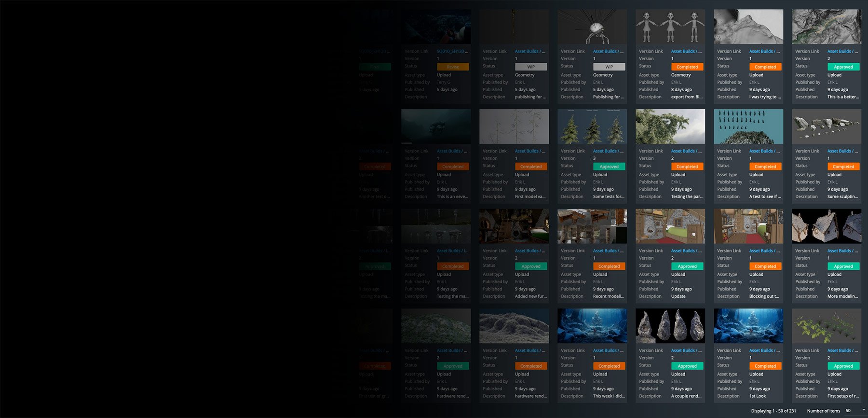Click Approved status on terrain map card
This screenshot has height=418, width=868.
click(843, 67)
